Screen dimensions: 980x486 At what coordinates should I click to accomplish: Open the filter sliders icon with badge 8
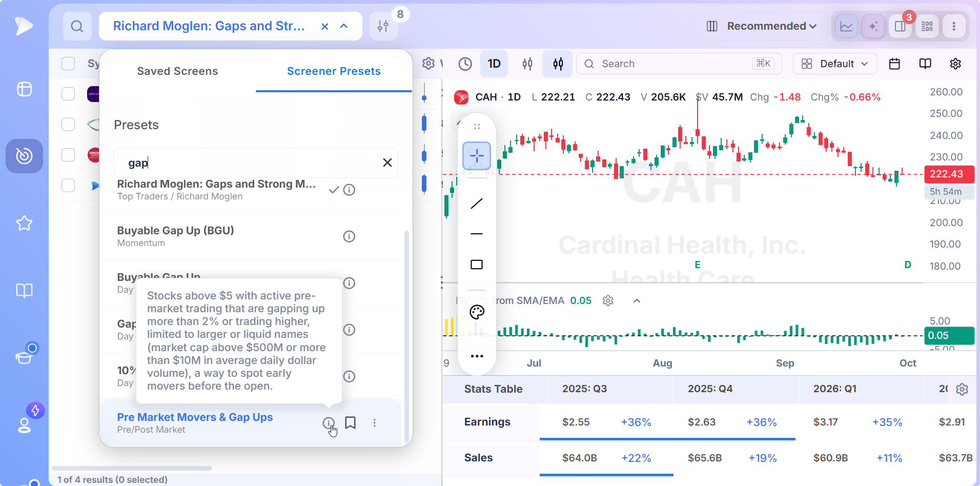(x=383, y=26)
